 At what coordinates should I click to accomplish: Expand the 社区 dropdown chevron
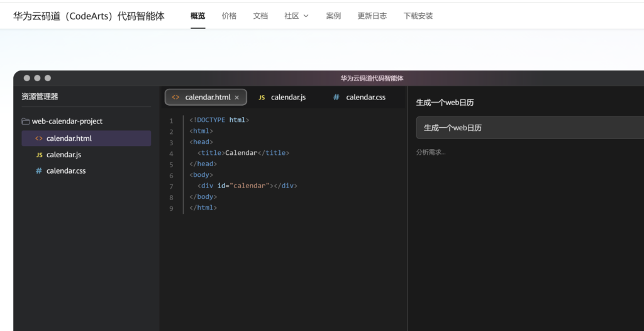point(306,16)
